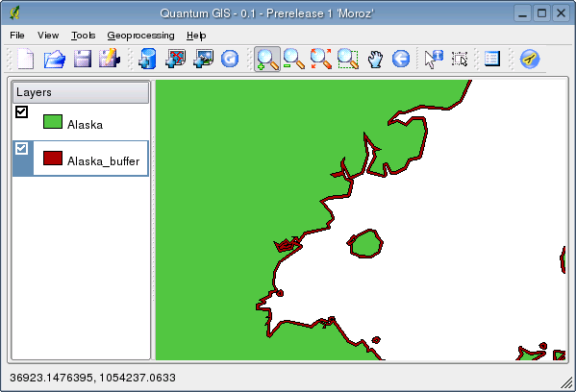Screen dimensions: 576x392
Task: Select the Zoom Out magnifier tool
Action: (294, 59)
